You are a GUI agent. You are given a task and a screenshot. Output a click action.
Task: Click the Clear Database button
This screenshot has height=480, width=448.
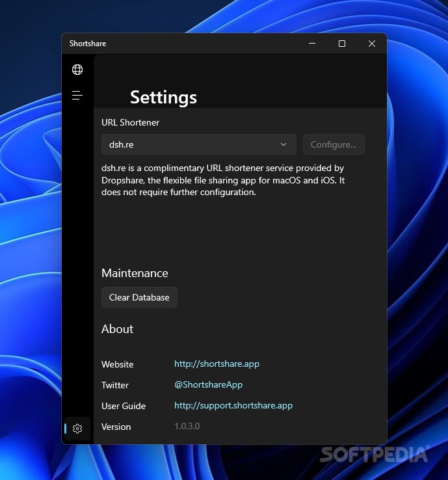pos(139,297)
